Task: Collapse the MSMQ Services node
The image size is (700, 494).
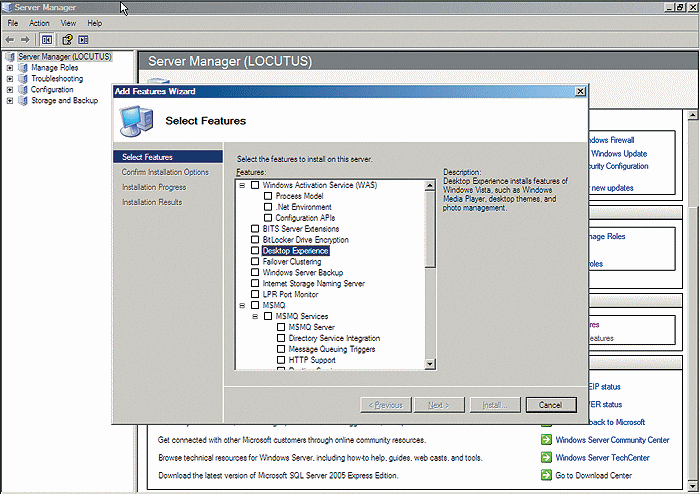Action: pyautogui.click(x=255, y=316)
